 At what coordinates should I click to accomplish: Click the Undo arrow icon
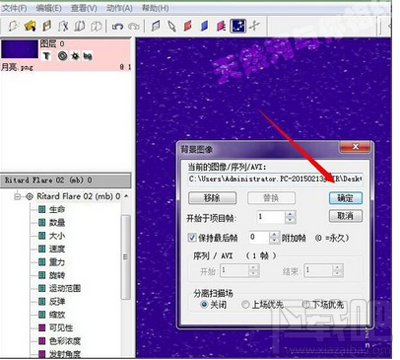click(117, 26)
